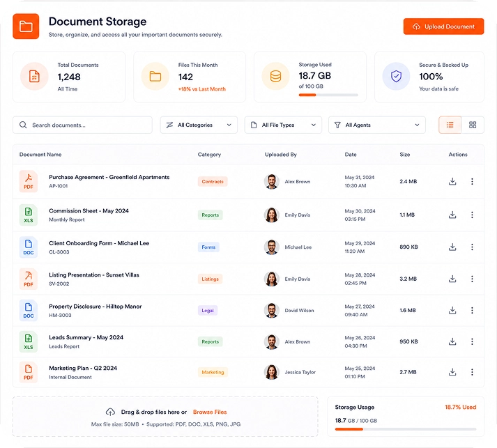Click the Storage Used database icon
The height and width of the screenshot is (448, 497).
[275, 77]
